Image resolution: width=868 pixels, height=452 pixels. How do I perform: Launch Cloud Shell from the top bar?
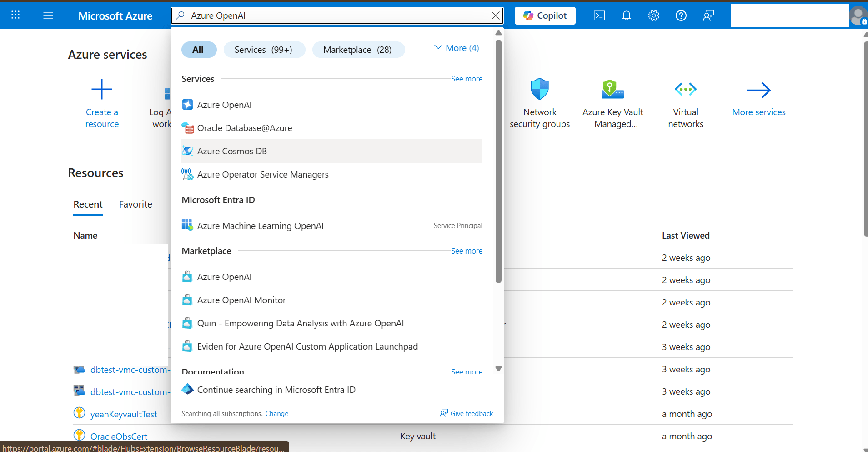(x=598, y=15)
